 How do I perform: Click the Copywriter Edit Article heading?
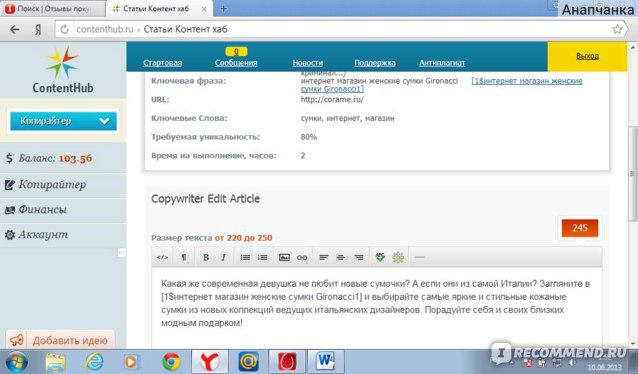[205, 199]
